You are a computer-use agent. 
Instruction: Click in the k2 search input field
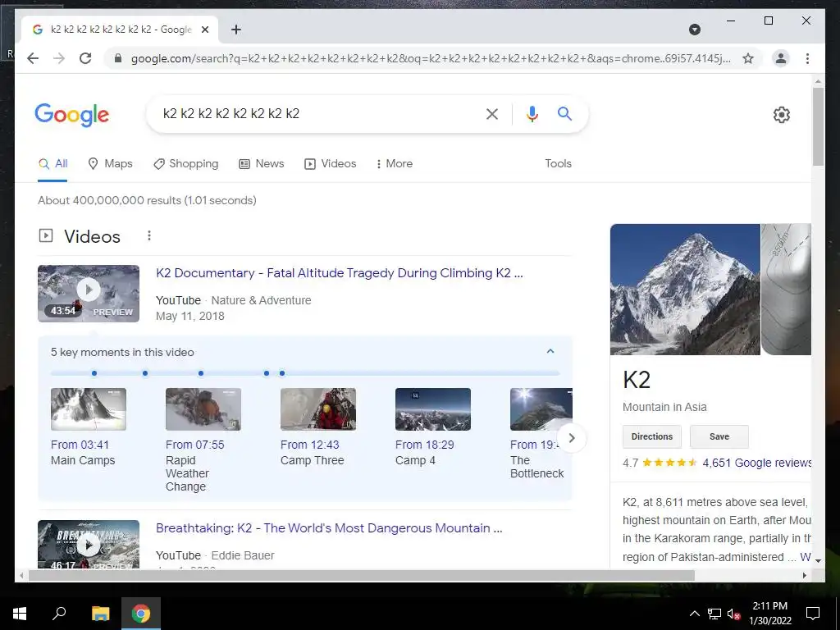[316, 113]
